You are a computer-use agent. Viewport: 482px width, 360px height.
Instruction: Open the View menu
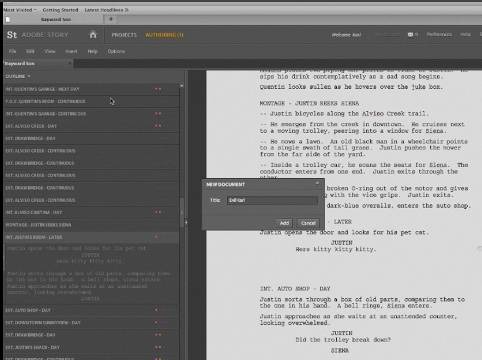[50, 51]
